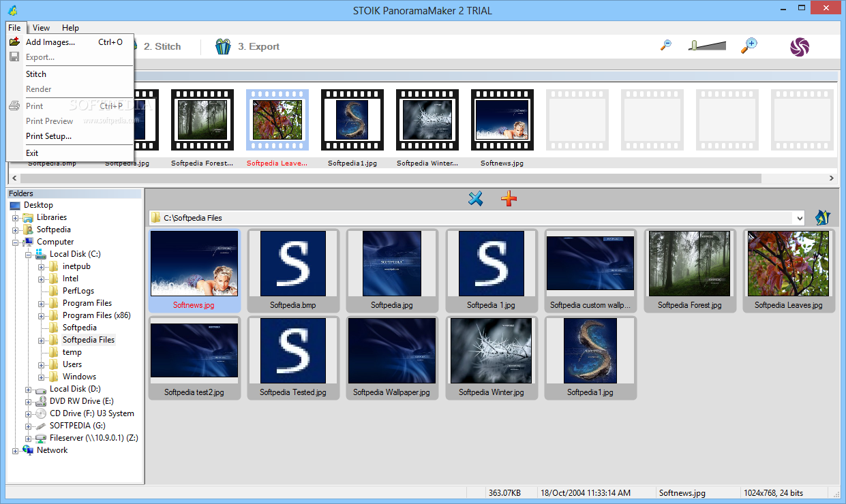
Task: Click the filmstrip scroll left arrow
Action: (14, 178)
